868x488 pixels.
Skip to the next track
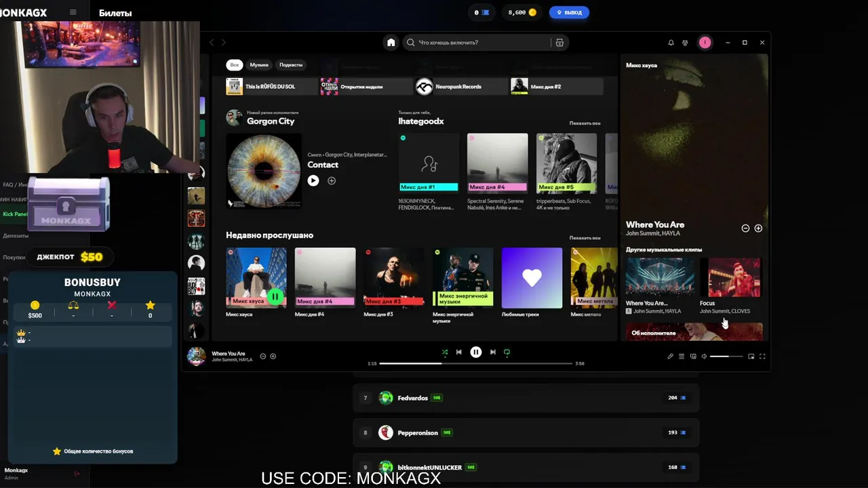tap(493, 352)
